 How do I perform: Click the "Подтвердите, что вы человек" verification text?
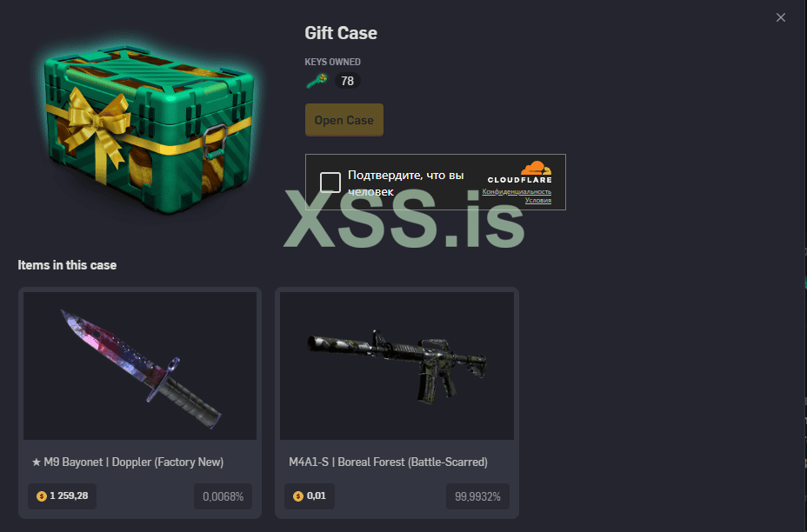tap(405, 183)
